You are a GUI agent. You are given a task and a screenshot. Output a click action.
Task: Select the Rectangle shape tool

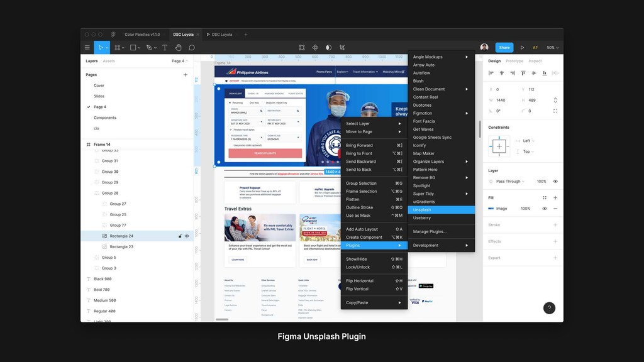pos(133,48)
